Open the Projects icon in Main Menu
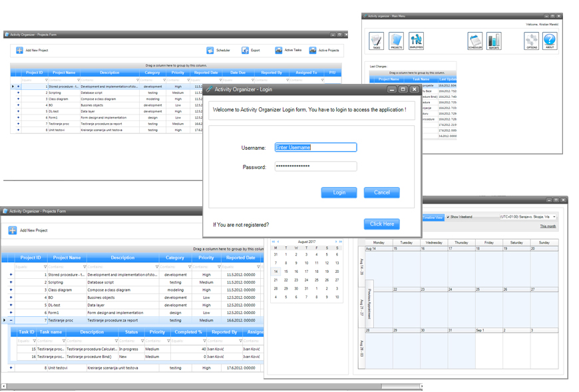The height and width of the screenshot is (392, 579). click(x=397, y=41)
